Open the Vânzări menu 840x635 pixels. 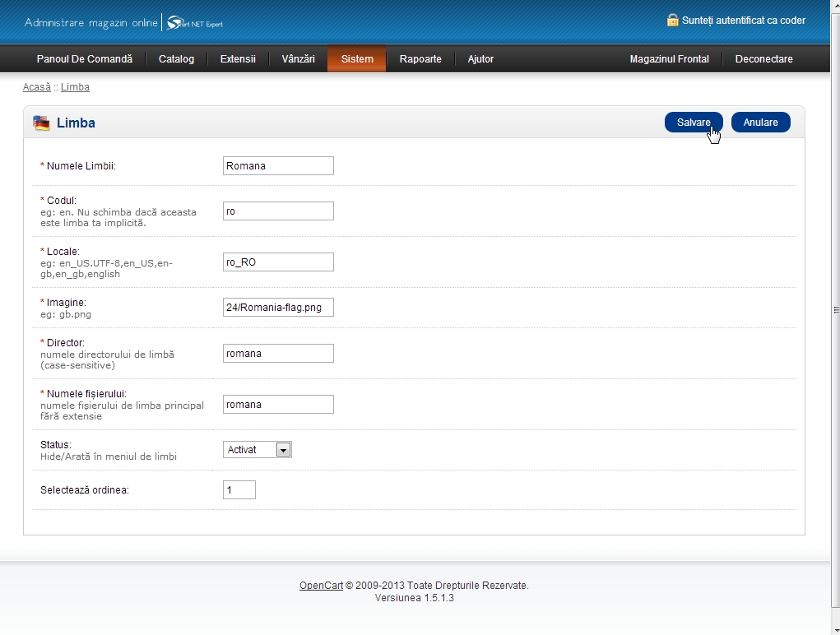pyautogui.click(x=298, y=59)
